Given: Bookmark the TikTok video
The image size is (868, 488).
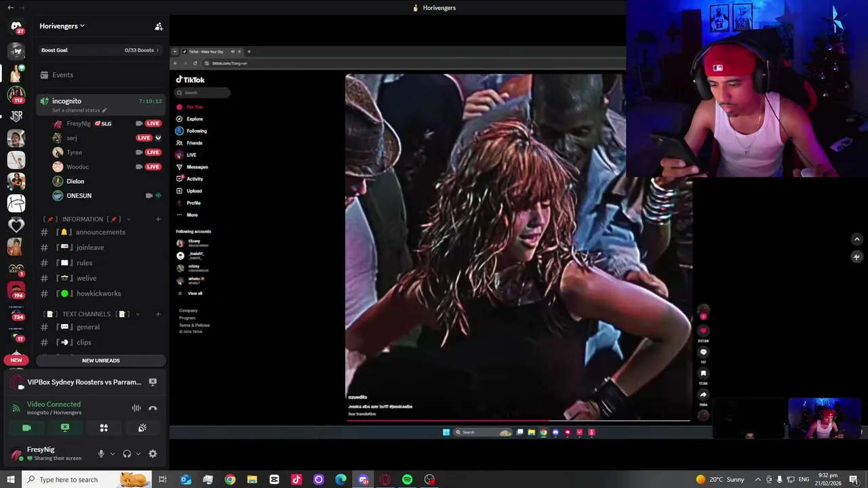Looking at the screenshot, I should pos(703,373).
